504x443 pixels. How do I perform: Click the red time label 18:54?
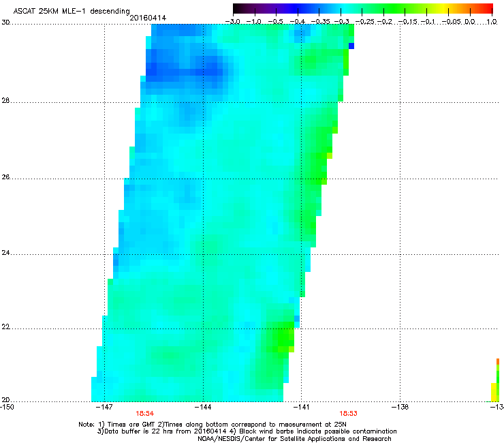click(144, 414)
